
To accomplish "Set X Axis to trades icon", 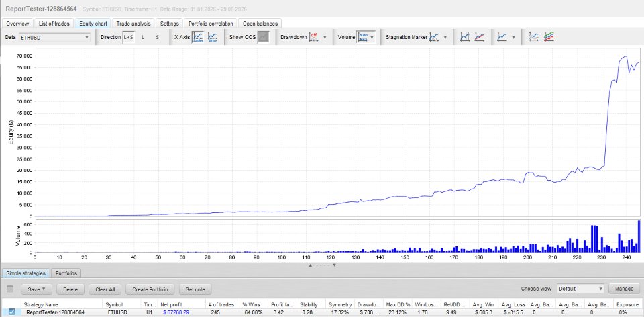I will tap(197, 37).
